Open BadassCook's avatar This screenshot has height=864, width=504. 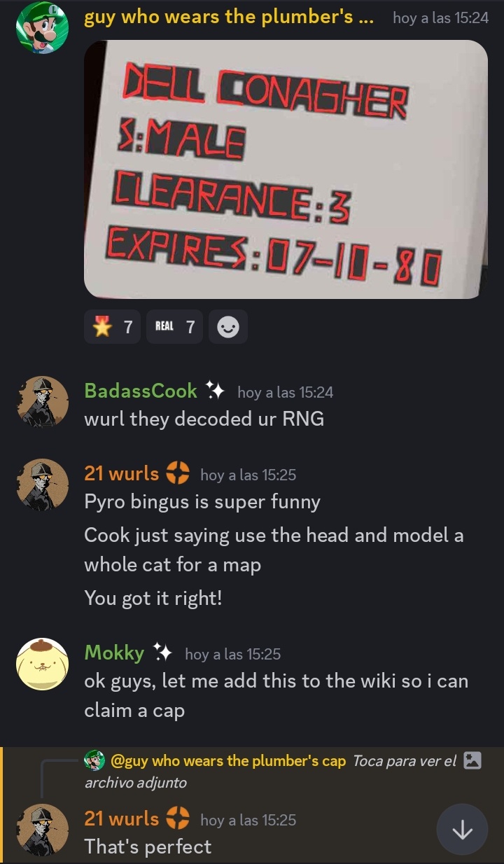(x=42, y=402)
